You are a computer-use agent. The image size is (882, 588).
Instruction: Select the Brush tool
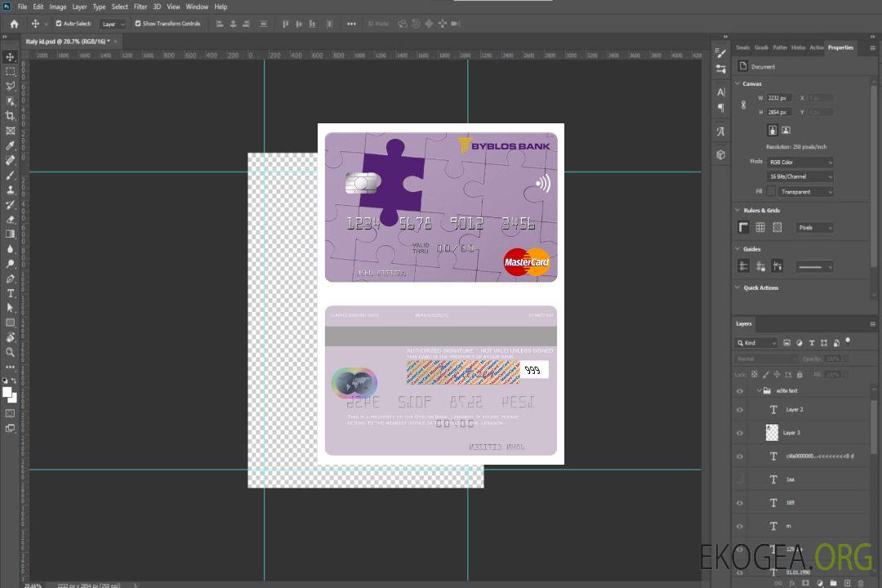[10, 175]
